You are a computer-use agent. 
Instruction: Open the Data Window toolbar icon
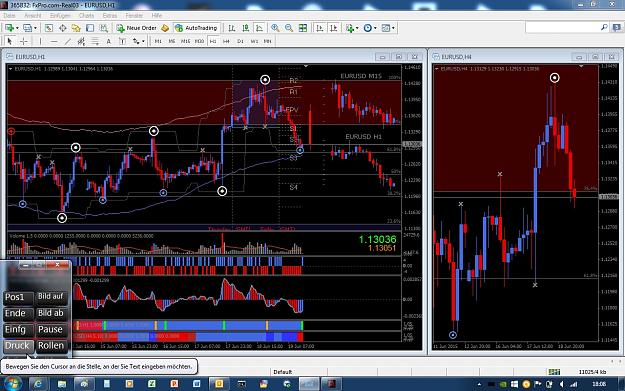tap(63, 28)
